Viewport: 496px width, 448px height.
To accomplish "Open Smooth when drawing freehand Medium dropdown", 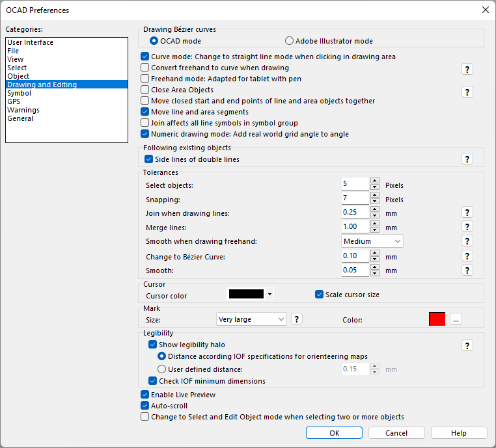I will point(372,241).
